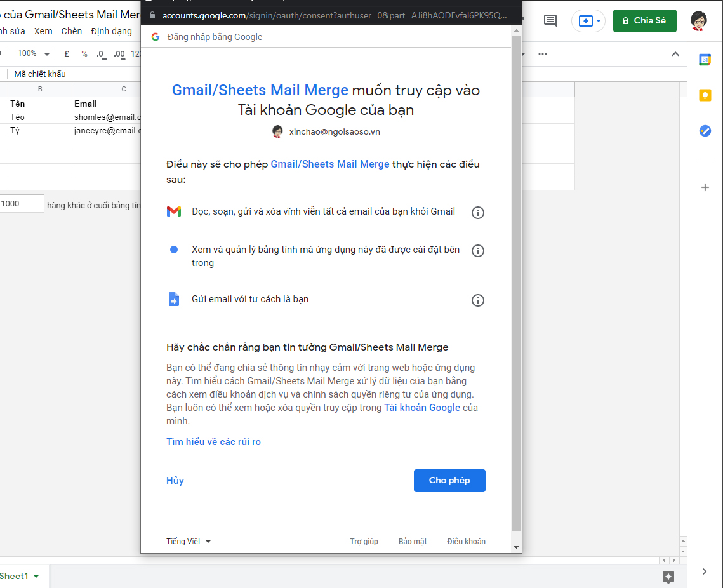Open the Tìm hiểu về các rủi ro link
The image size is (723, 588).
pos(213,441)
